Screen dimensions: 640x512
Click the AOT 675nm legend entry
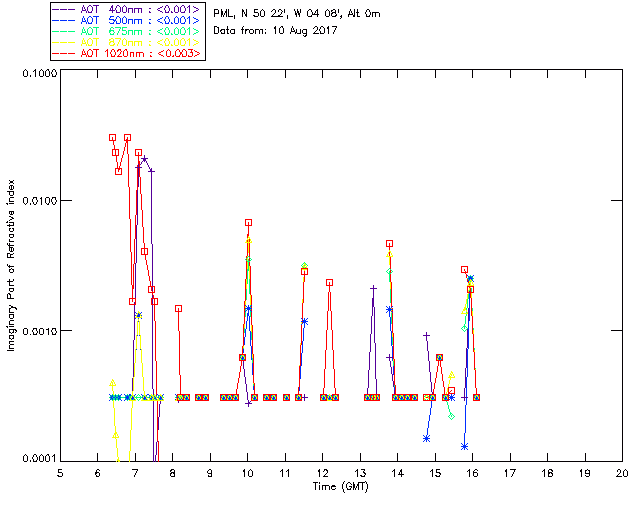(126, 31)
